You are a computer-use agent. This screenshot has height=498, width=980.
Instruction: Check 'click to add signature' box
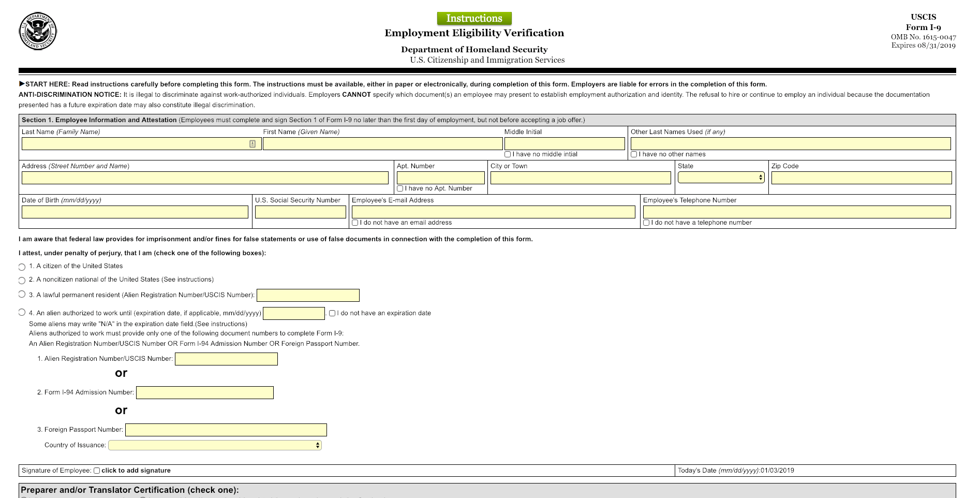(x=97, y=471)
